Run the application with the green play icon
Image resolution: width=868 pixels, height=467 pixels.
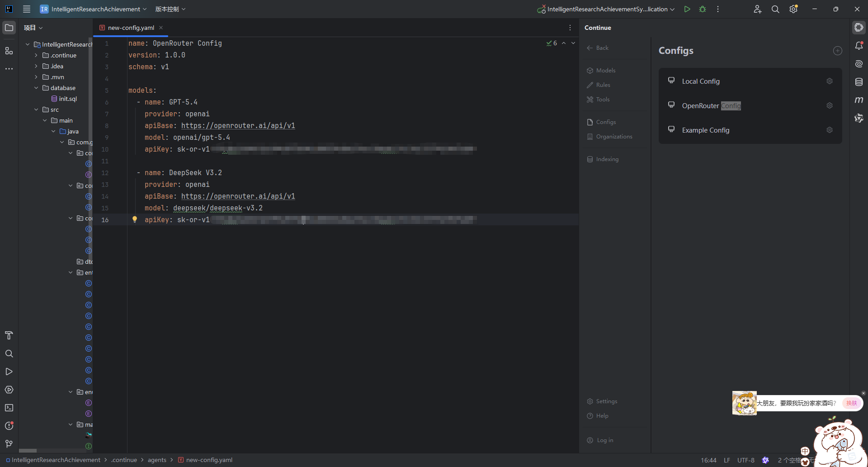tap(687, 9)
